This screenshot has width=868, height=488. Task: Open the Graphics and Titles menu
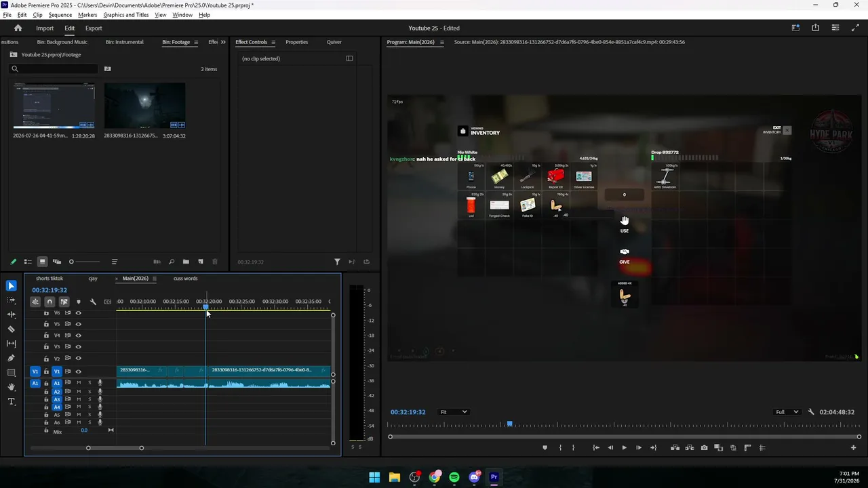coord(126,15)
